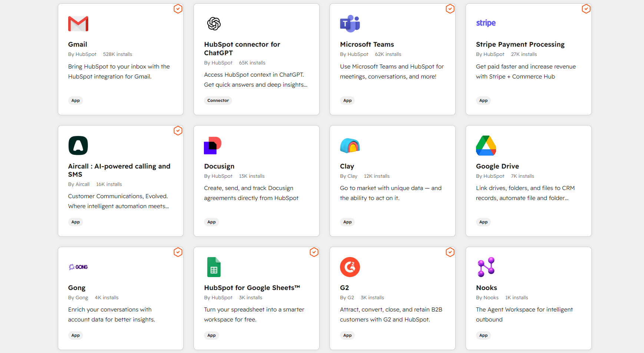Click '16K installs' on Aircall card

tap(109, 184)
